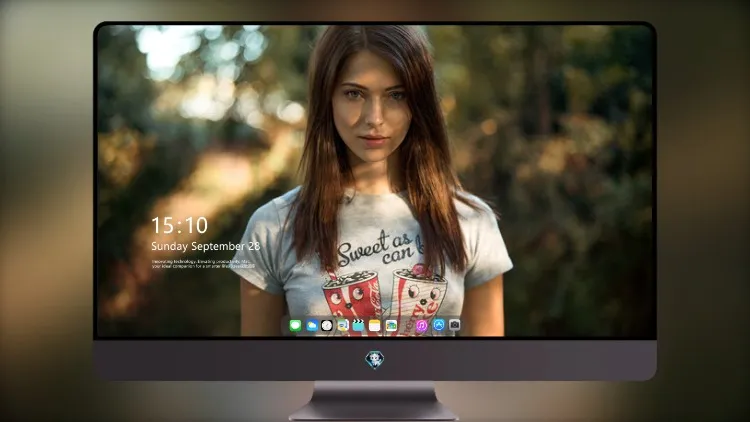Click the Sunday September 28 date
The width and height of the screenshot is (750, 422).
(206, 246)
